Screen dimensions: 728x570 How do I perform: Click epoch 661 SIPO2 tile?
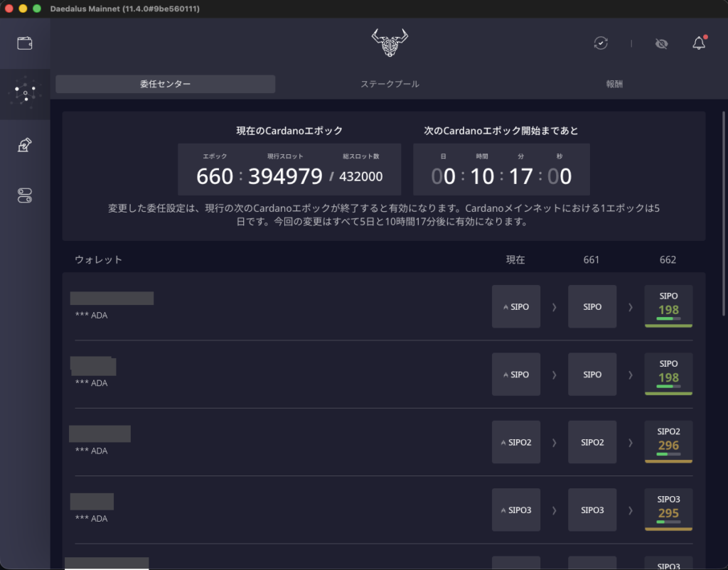592,442
